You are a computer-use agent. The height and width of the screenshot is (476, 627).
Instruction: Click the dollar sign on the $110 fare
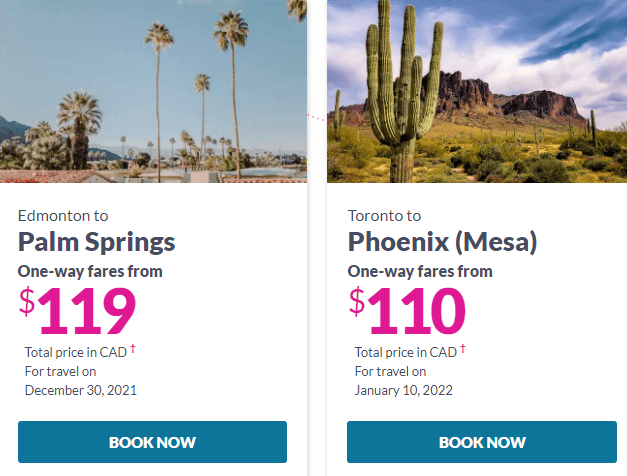pos(357,302)
